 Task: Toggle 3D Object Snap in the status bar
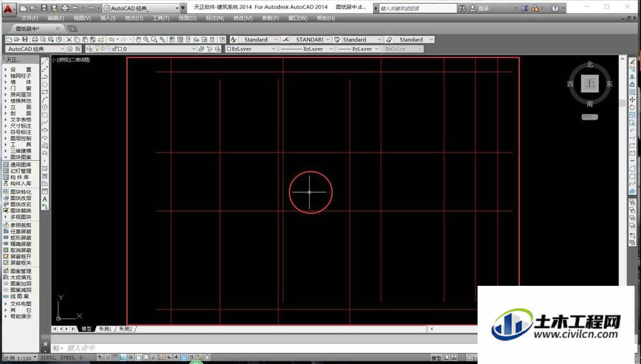pos(146,358)
